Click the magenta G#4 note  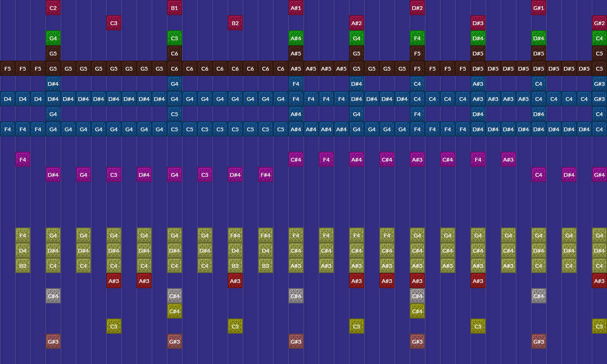click(599, 175)
